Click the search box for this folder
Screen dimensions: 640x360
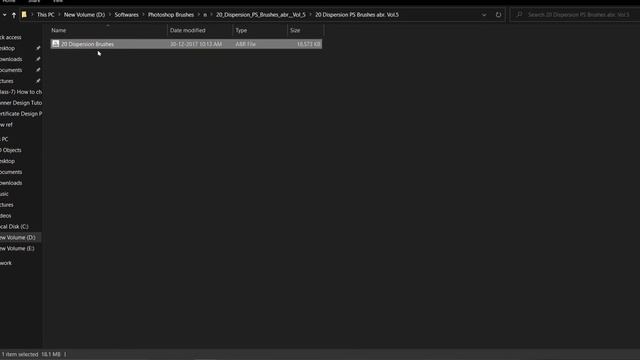coord(576,15)
